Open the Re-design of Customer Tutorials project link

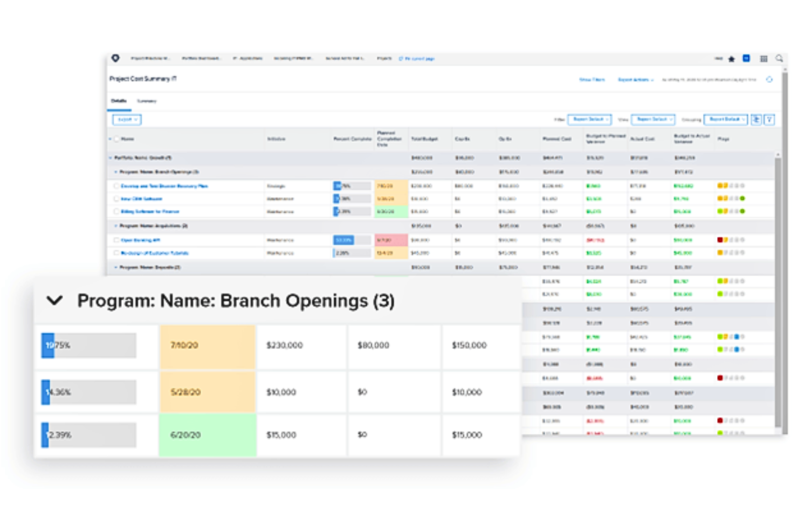click(155, 253)
